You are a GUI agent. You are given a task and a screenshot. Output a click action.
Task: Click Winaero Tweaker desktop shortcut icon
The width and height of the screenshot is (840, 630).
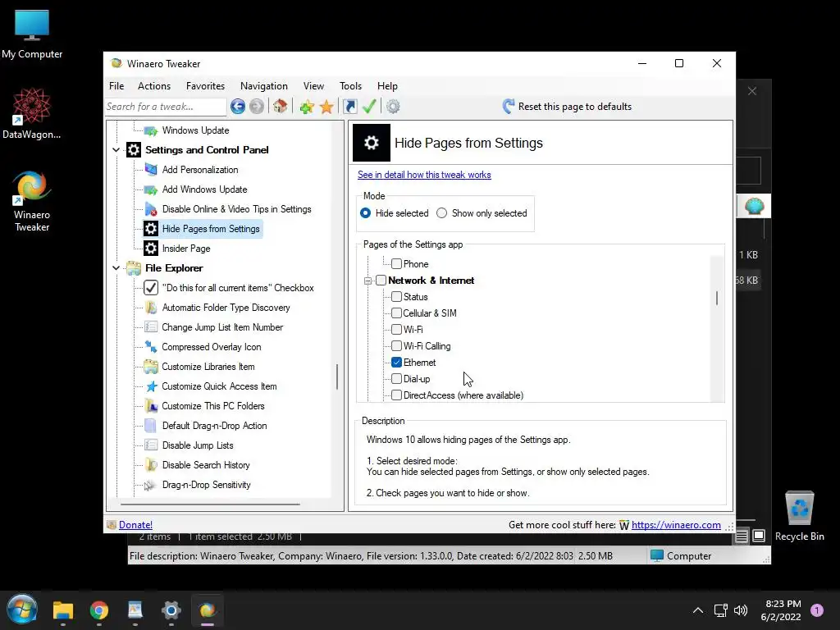click(32, 188)
